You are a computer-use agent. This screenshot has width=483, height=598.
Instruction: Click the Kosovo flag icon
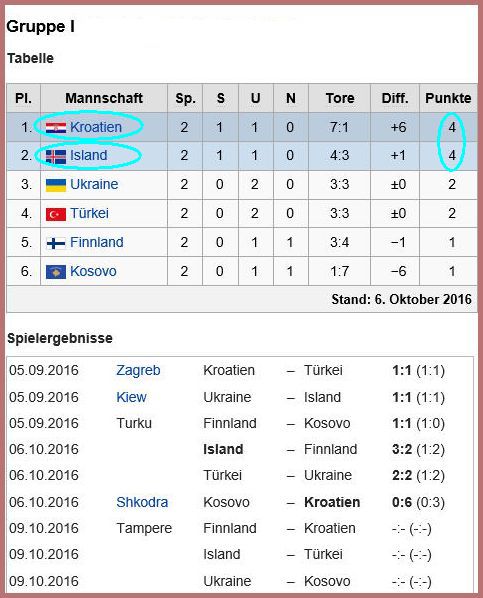(56, 272)
